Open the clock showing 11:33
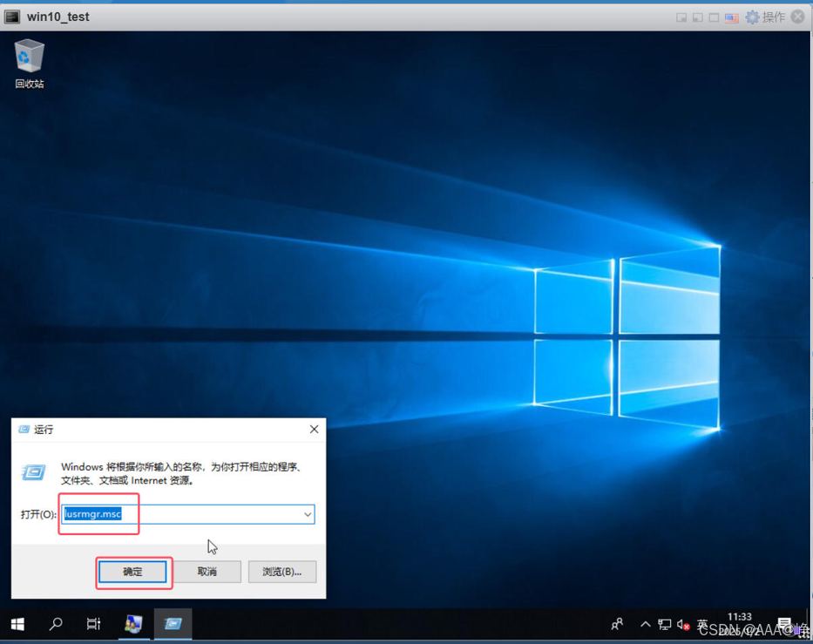Viewport: 813px width, 644px height. (740, 624)
